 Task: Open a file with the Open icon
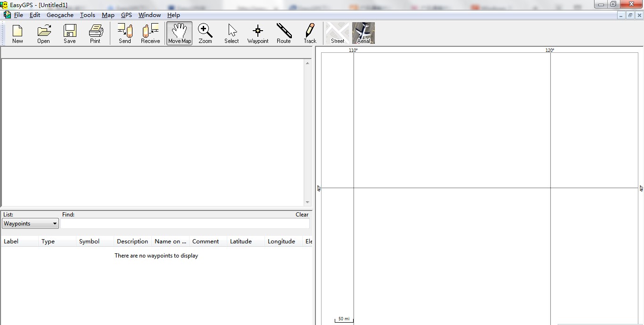[x=43, y=33]
